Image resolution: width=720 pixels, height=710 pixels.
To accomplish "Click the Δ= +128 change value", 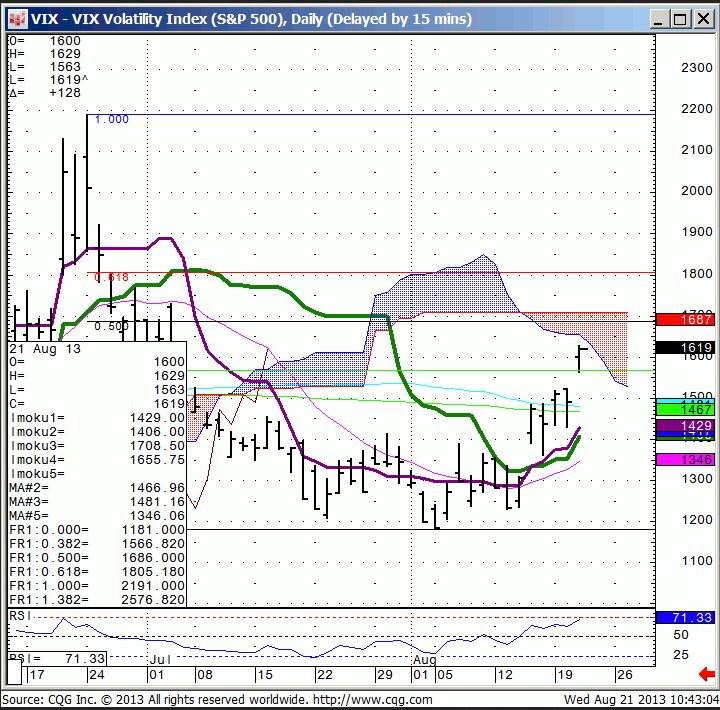I will tap(65, 93).
